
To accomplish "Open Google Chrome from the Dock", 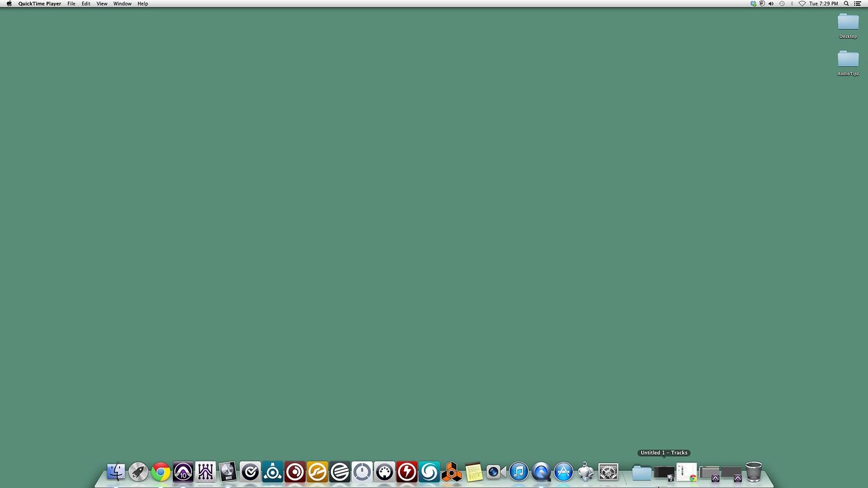I will (x=161, y=471).
